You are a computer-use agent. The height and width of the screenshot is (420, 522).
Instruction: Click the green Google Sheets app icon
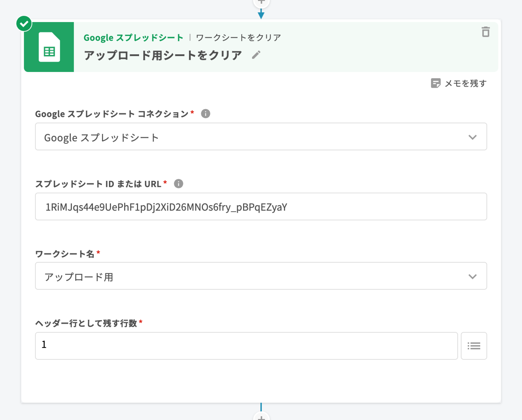pos(49,47)
